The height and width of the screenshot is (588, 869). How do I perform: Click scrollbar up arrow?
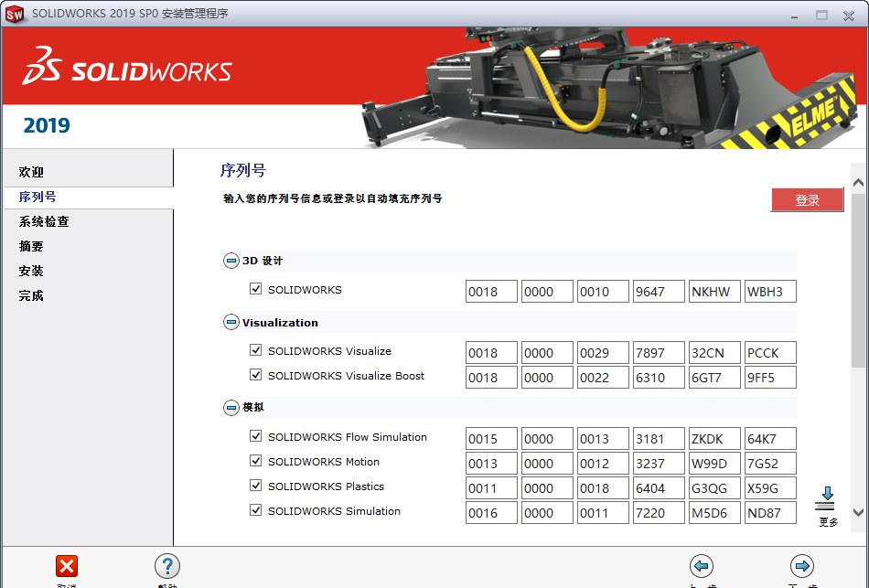[858, 182]
